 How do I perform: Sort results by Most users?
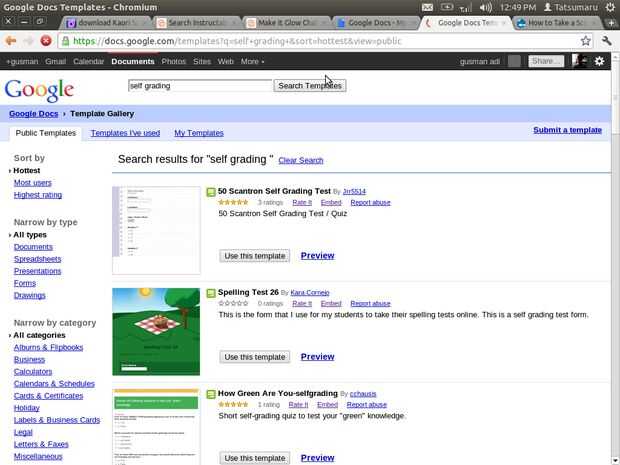click(x=32, y=183)
